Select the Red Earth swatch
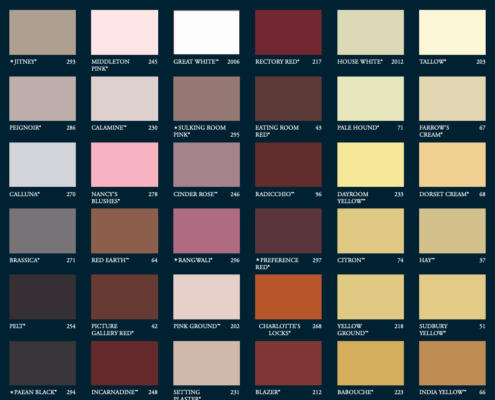This screenshot has width=495, height=400. point(125,231)
